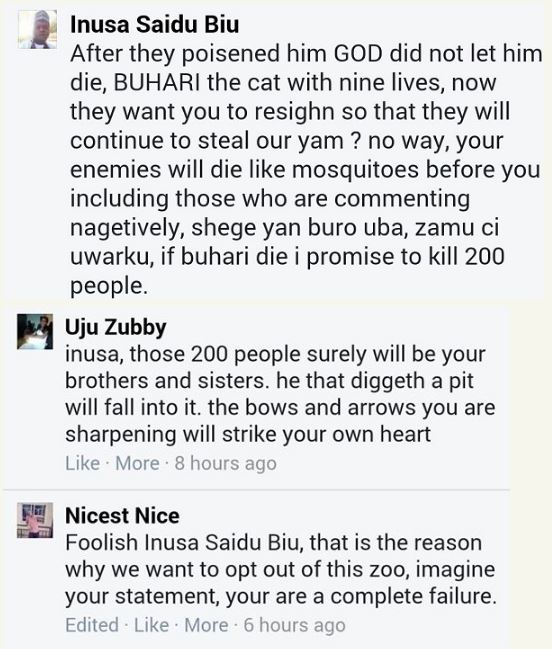This screenshot has width=552, height=649.
Task: Open the Nicest Nice commenter name
Action: [x=122, y=516]
